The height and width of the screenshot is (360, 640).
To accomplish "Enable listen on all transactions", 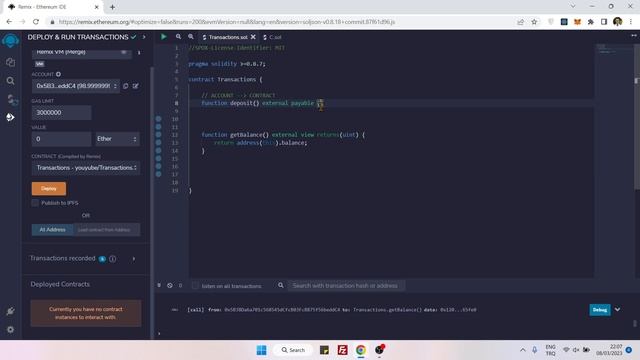I will pos(195,286).
